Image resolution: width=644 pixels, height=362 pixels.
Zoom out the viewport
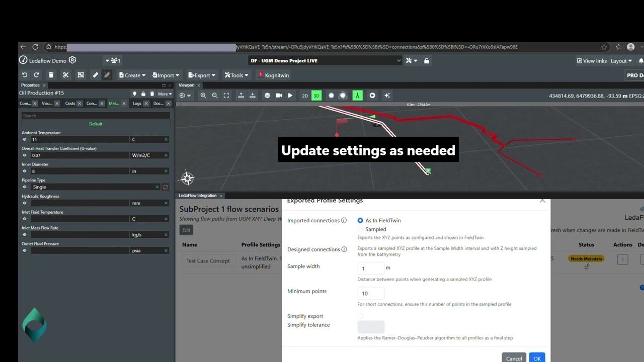pos(215,96)
